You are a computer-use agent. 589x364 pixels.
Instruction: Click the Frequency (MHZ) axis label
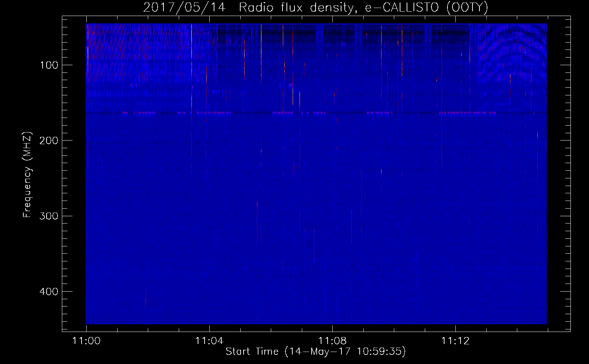(x=28, y=175)
